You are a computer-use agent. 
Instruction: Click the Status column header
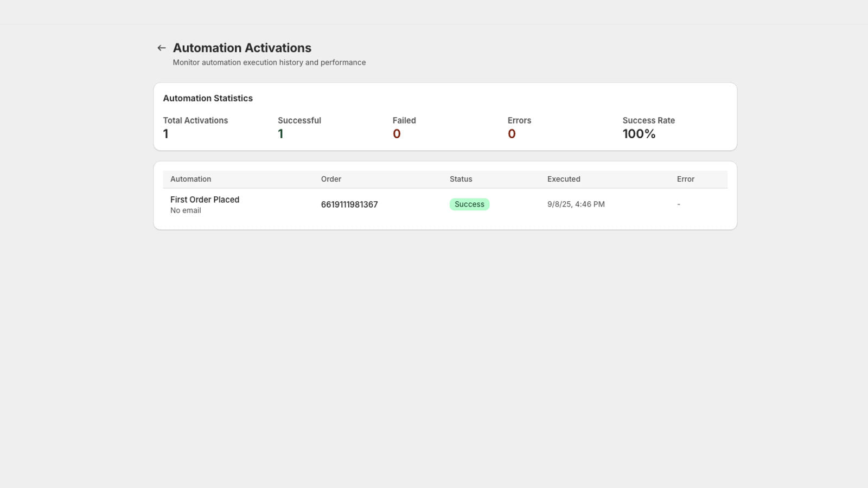point(461,179)
